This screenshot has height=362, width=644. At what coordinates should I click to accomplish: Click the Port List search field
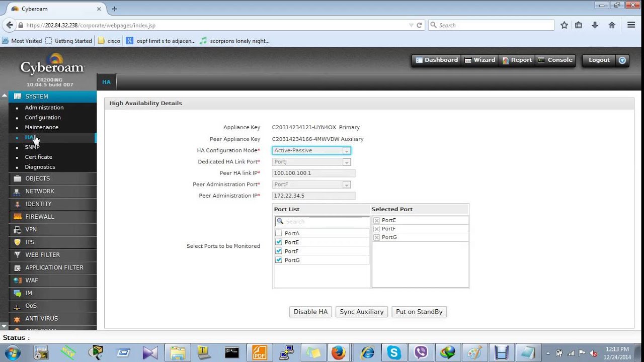tap(322, 221)
